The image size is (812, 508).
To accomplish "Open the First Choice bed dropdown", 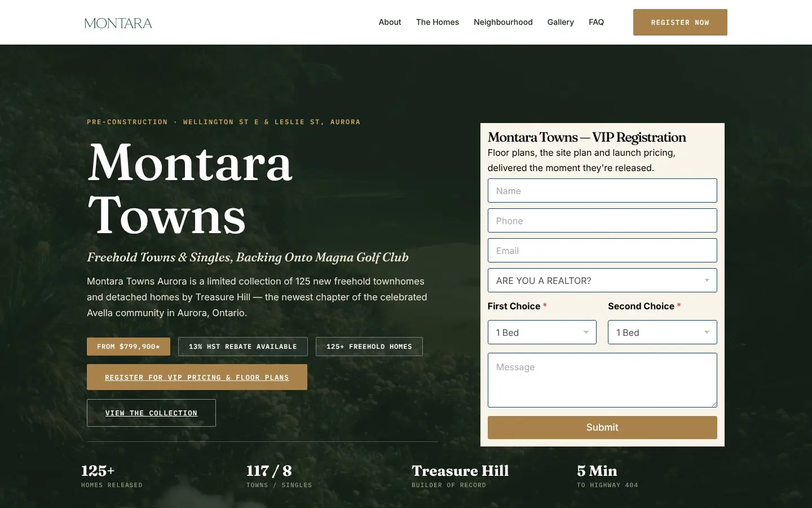I will (542, 332).
